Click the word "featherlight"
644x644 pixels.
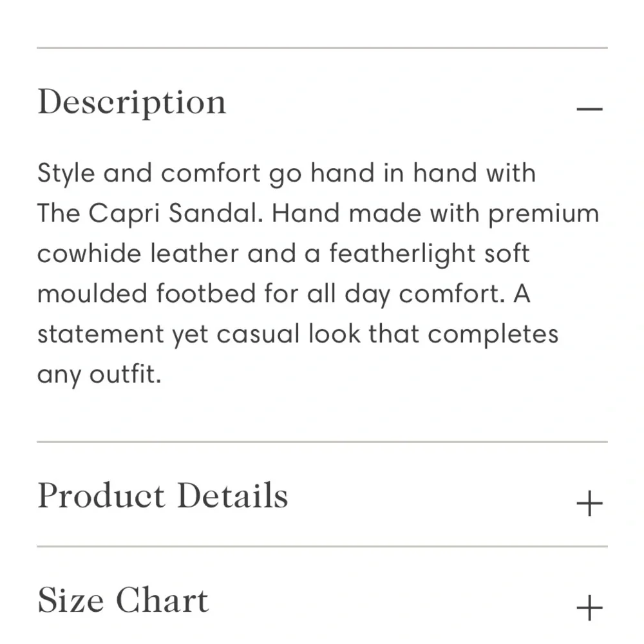pyautogui.click(x=402, y=254)
